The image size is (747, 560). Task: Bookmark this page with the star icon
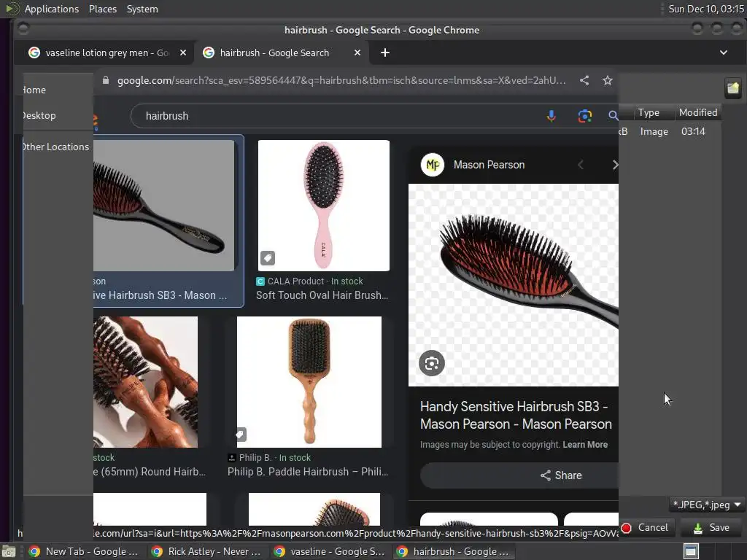point(607,80)
